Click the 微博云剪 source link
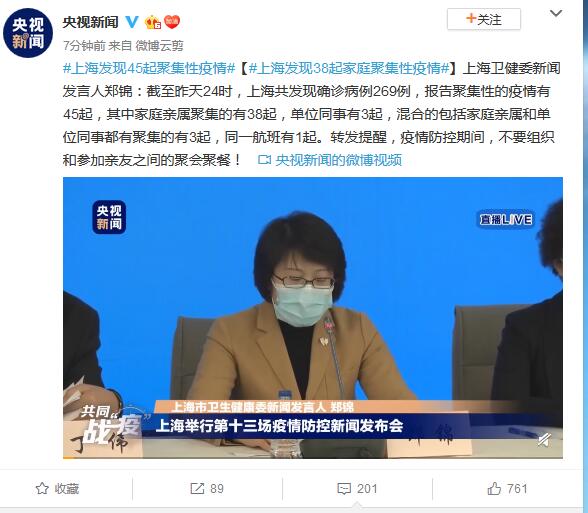 coord(159,46)
